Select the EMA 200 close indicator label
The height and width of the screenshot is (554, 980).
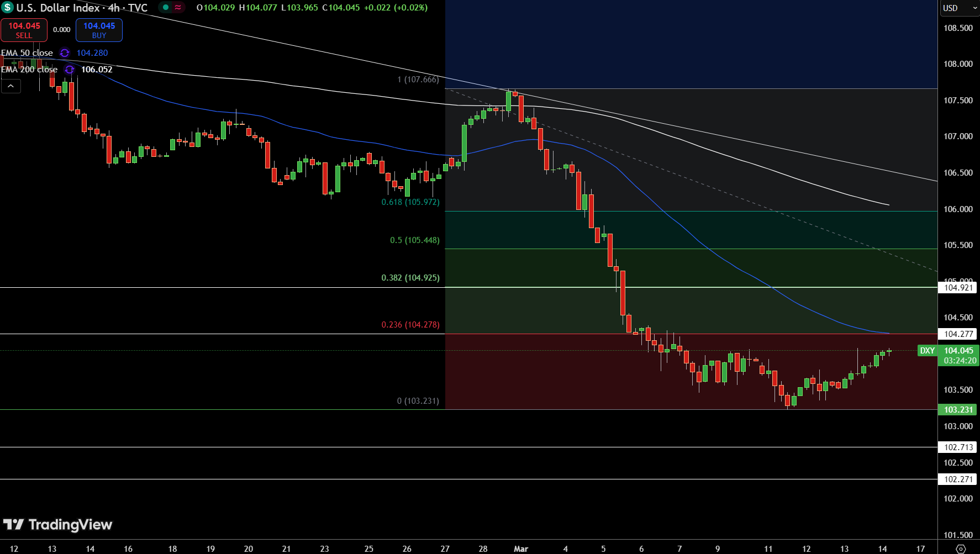point(29,70)
